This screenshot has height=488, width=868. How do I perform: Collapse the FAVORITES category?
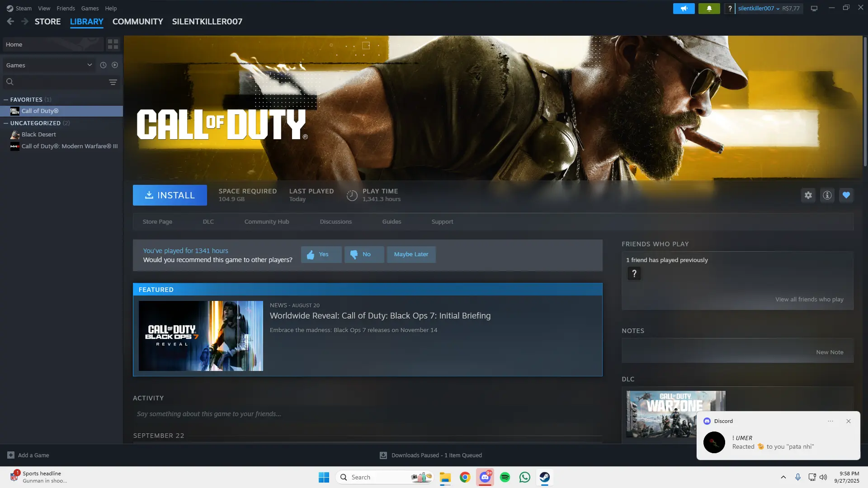point(6,99)
